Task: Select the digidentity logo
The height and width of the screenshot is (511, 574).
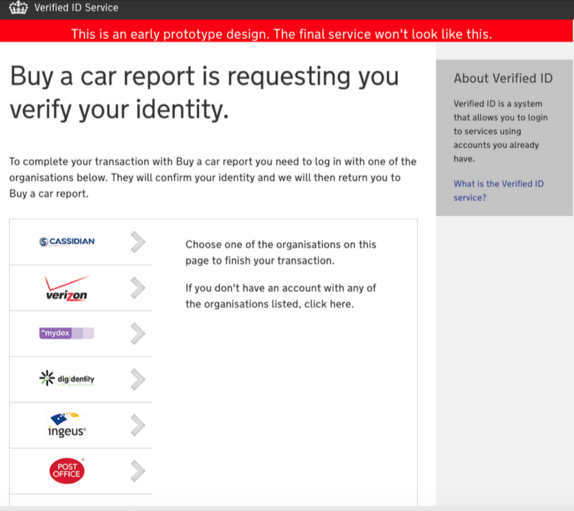Action: click(67, 378)
